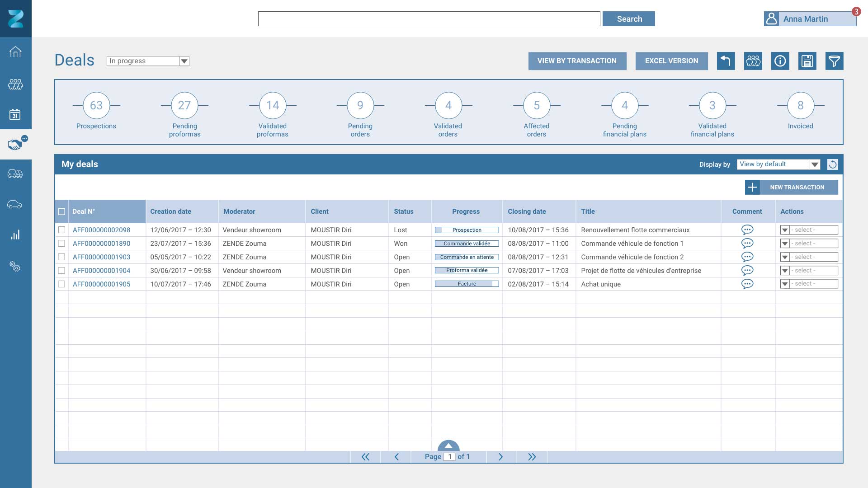Select the Invoiced stage circle

[800, 105]
